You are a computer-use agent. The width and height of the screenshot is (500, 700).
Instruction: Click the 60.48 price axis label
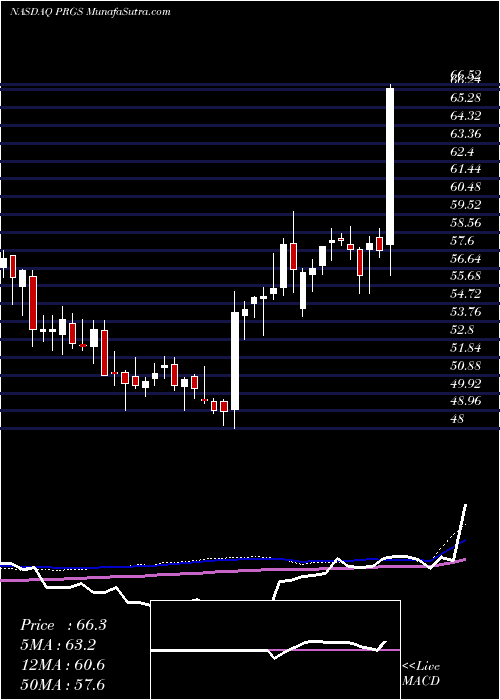click(x=466, y=187)
